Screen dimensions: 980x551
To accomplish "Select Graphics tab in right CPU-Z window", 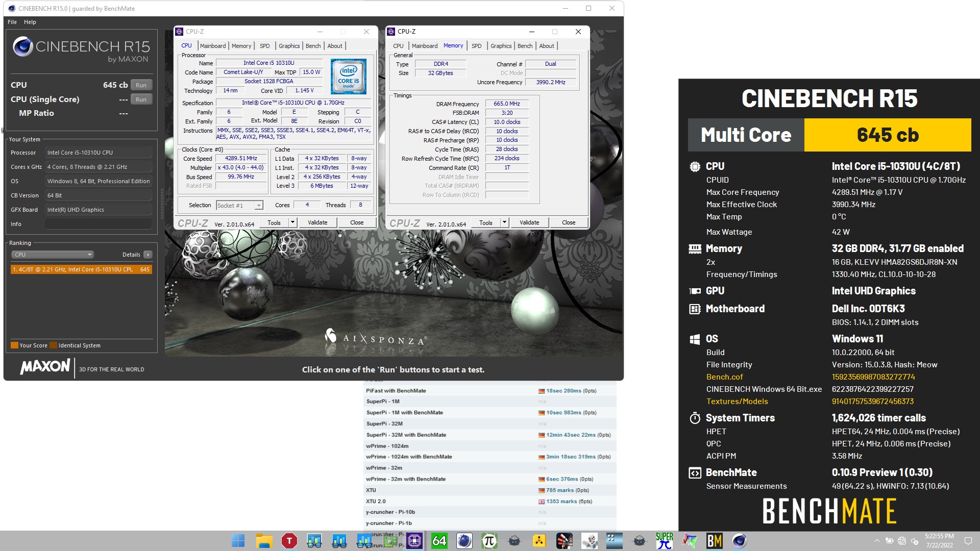I will tap(501, 46).
